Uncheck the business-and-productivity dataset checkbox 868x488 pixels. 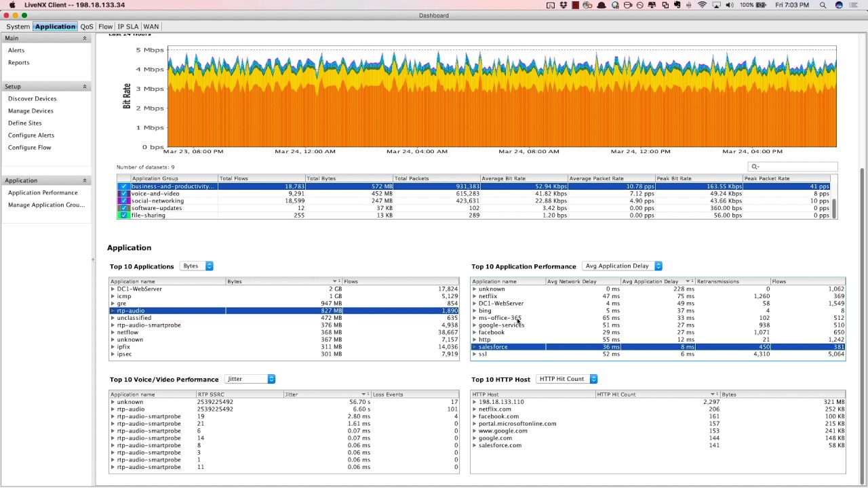tap(123, 186)
